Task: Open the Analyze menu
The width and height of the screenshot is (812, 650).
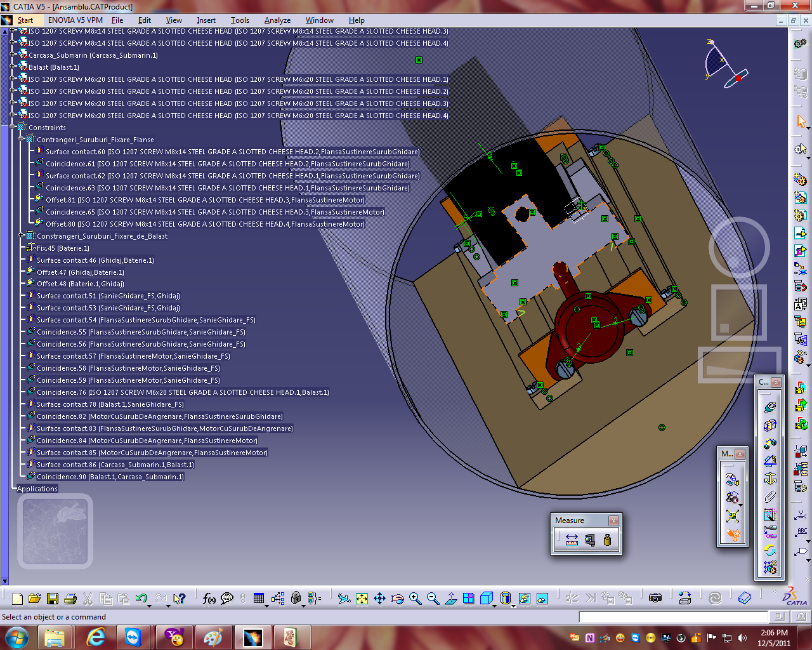Action: tap(277, 20)
